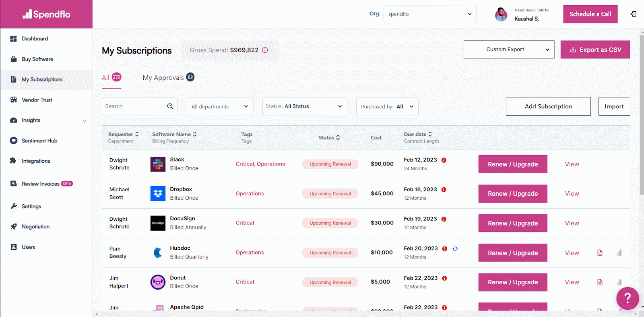Open the All departments dropdown
This screenshot has width=644, height=317.
coord(220,106)
